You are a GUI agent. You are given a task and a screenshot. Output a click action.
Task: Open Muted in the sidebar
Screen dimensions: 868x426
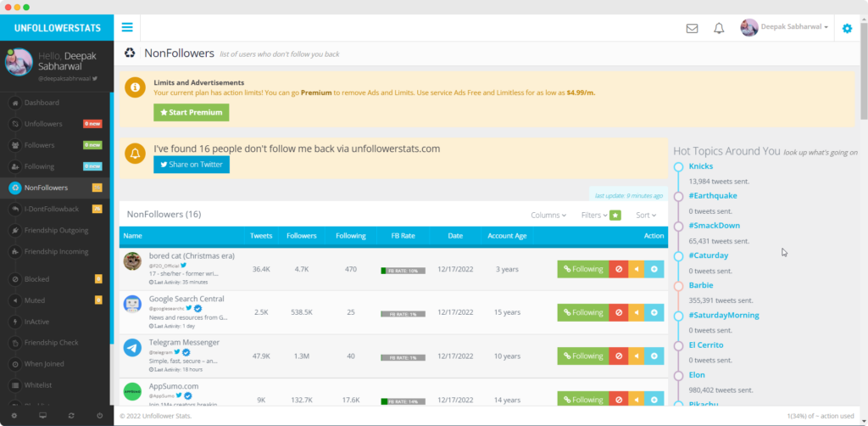(55, 300)
